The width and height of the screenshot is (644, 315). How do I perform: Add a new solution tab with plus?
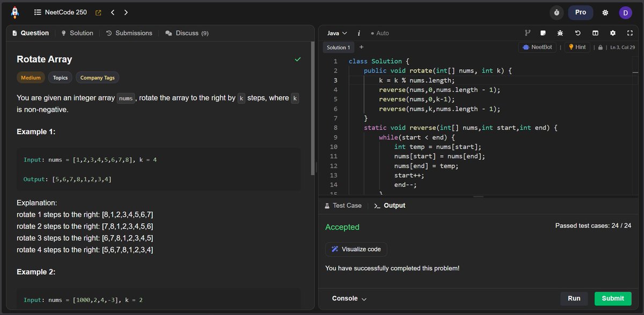coord(361,47)
